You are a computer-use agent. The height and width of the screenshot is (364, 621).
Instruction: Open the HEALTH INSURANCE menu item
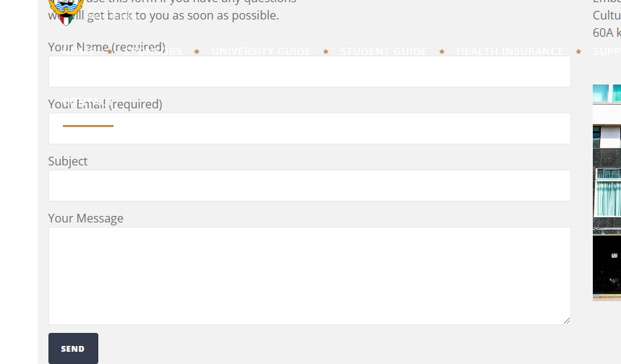[510, 51]
